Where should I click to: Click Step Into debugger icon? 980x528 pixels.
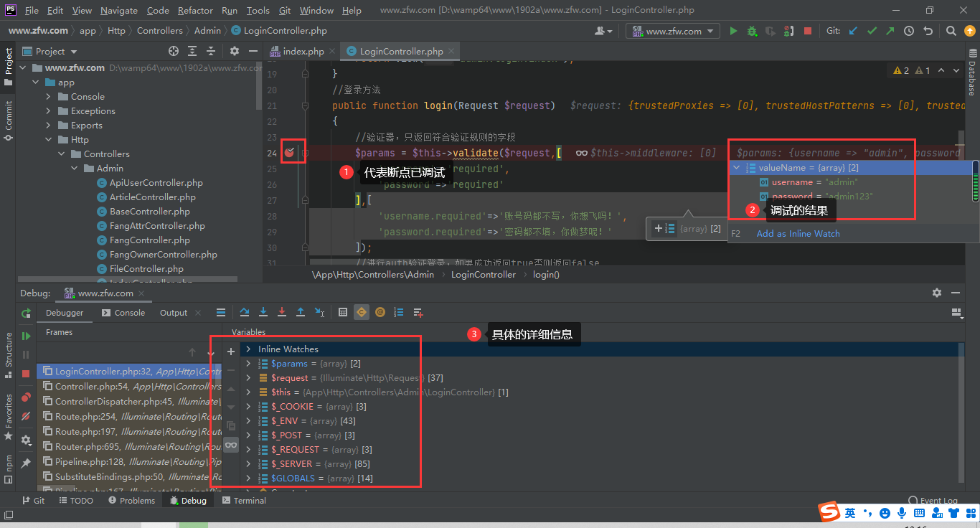click(x=263, y=312)
